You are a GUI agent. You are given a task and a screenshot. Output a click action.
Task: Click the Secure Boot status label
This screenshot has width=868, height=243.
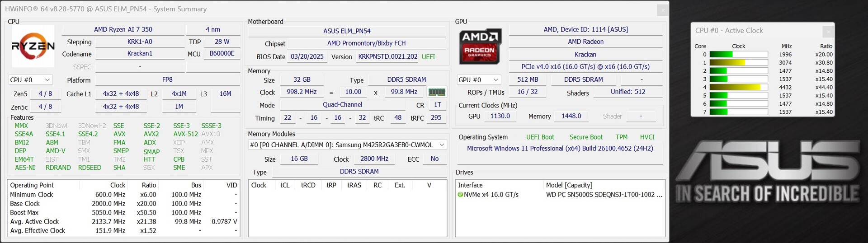[x=586, y=137]
